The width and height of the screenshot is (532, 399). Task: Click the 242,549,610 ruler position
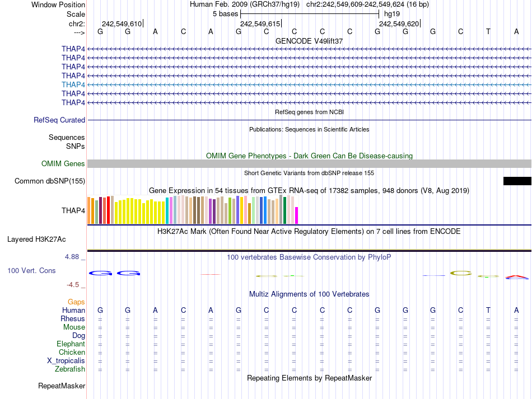coord(122,24)
